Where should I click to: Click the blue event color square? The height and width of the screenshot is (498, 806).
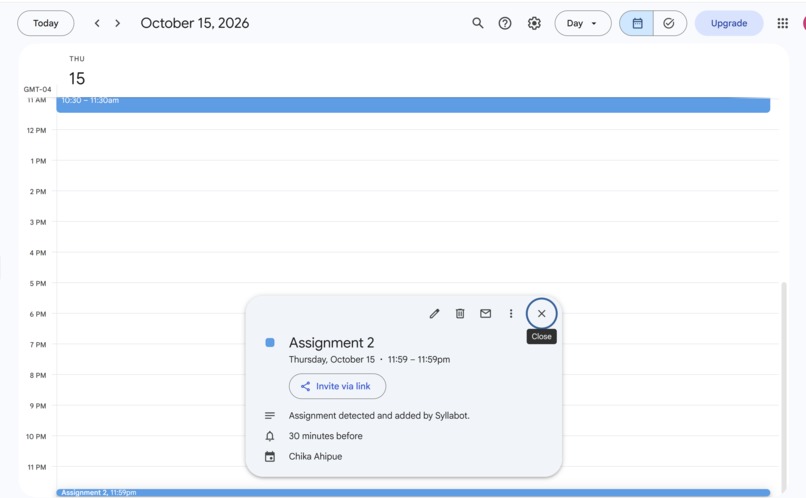click(x=270, y=343)
